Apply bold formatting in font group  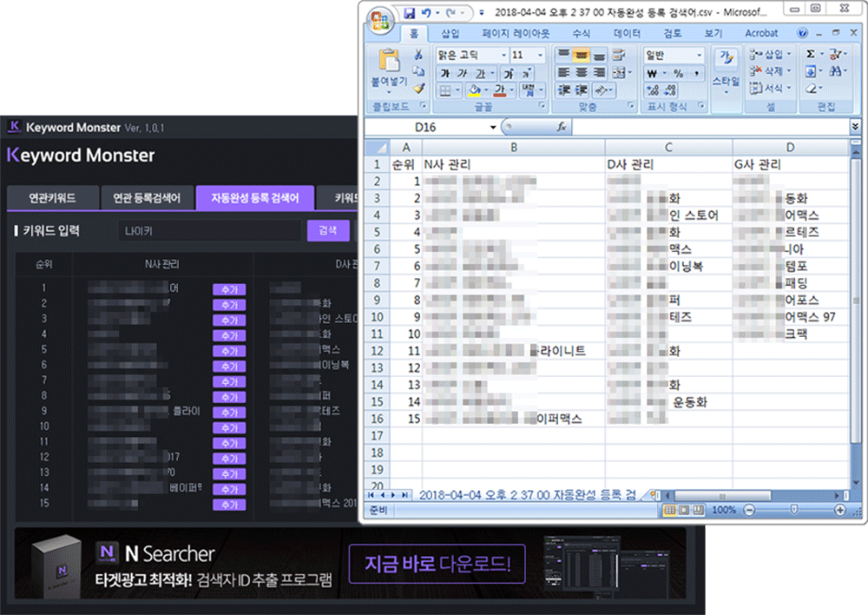[444, 73]
